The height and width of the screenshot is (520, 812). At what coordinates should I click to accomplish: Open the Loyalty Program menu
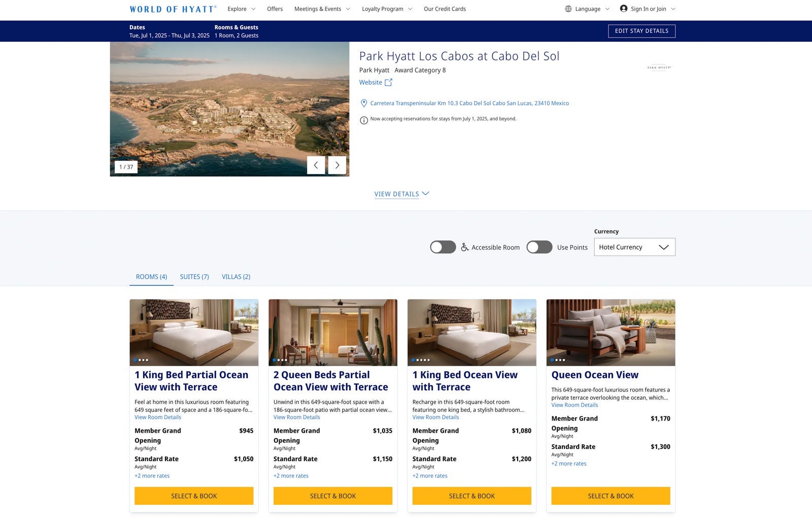387,9
